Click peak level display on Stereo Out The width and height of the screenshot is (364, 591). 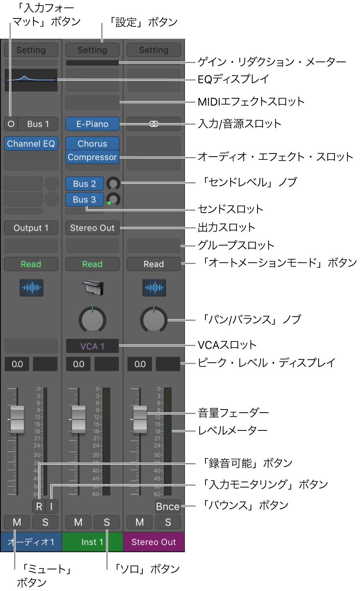click(x=168, y=364)
